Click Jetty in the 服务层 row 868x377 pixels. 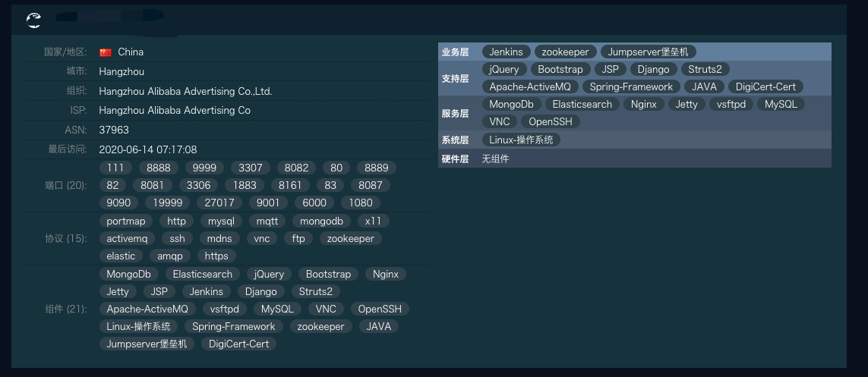[x=687, y=105]
